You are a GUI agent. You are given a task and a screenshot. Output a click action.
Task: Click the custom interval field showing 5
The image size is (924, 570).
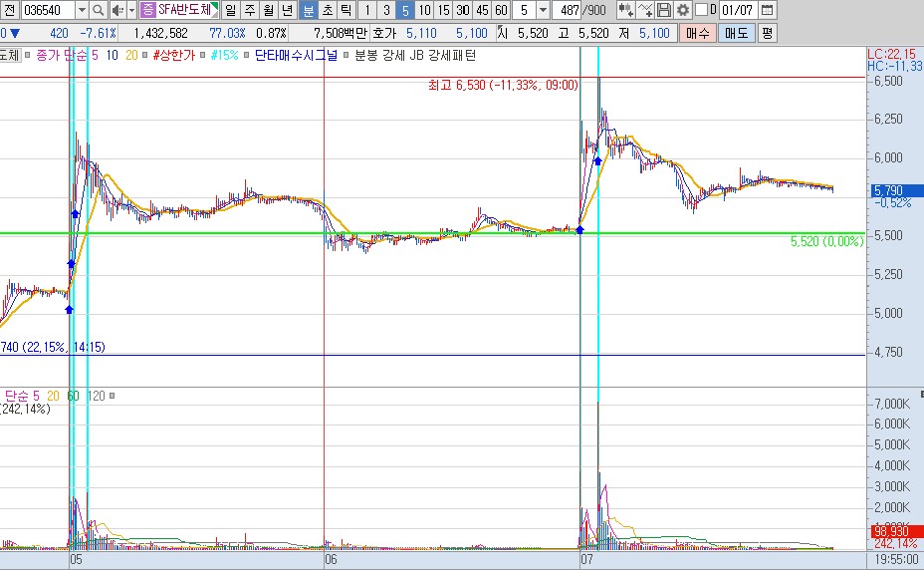pyautogui.click(x=524, y=10)
